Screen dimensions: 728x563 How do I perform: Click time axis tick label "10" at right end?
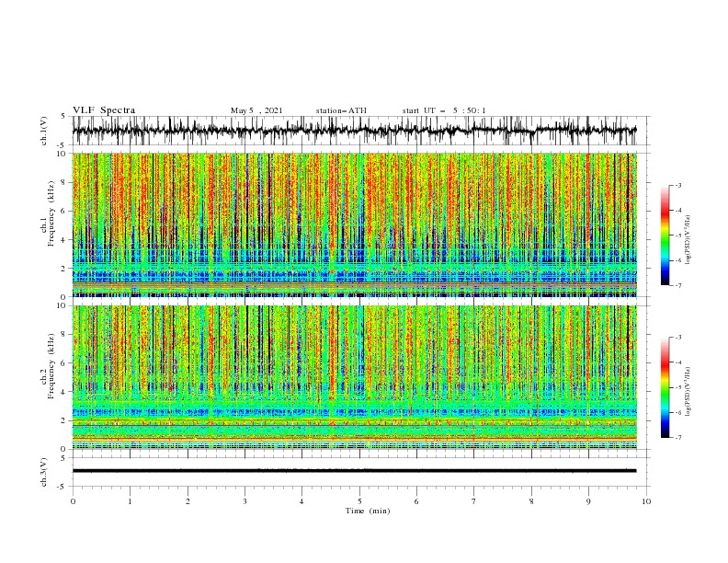coord(646,501)
